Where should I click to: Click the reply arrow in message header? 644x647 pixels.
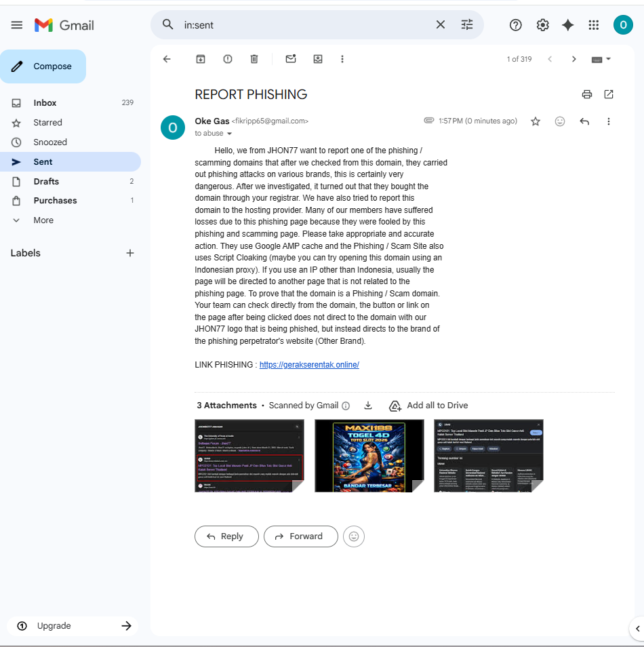(584, 121)
